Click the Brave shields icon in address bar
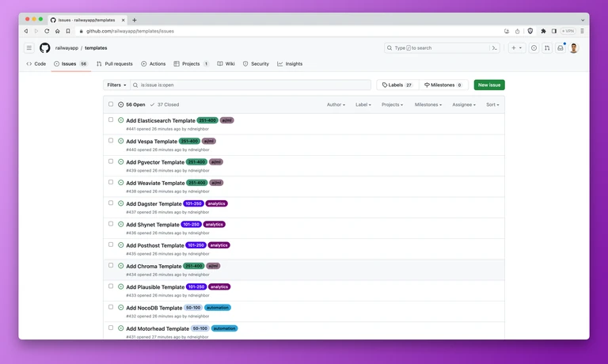The image size is (608, 364). (530, 31)
